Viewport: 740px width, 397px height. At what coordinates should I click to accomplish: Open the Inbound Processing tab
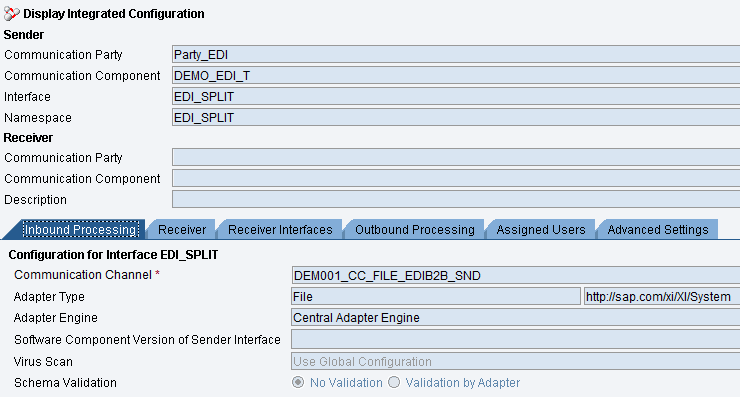click(x=81, y=230)
